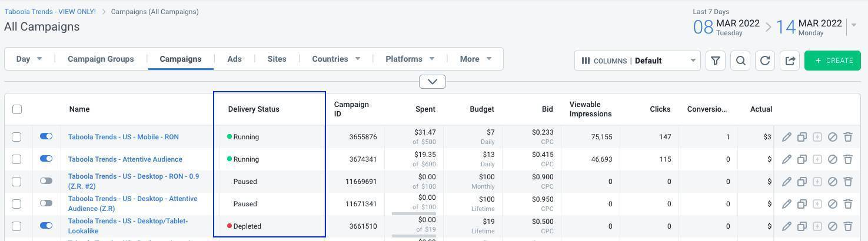This screenshot has height=241, width=868.
Task: Open the date range picker arrow
Action: (x=854, y=25)
